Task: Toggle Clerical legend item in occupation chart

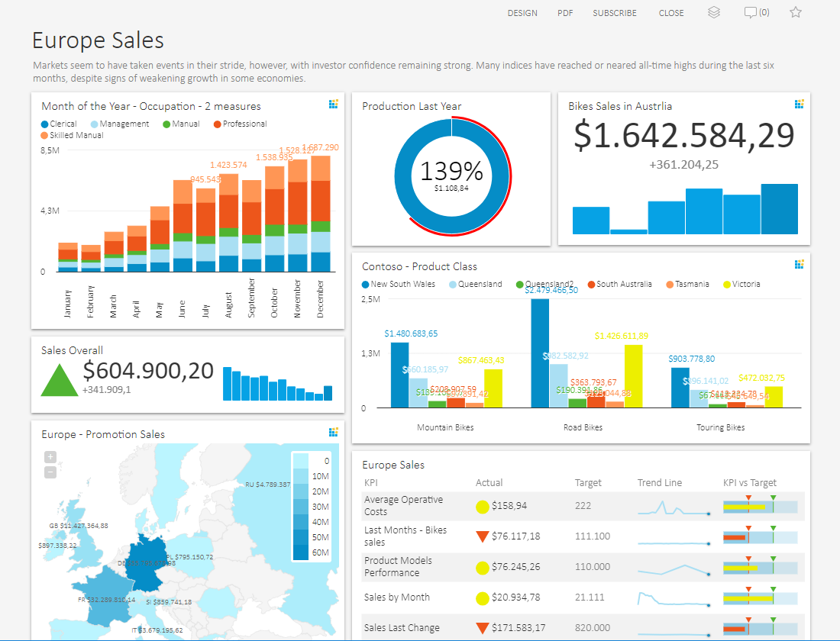Action: click(59, 124)
